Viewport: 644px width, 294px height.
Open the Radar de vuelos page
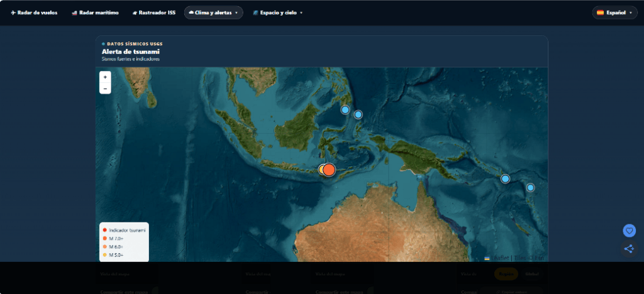point(34,13)
